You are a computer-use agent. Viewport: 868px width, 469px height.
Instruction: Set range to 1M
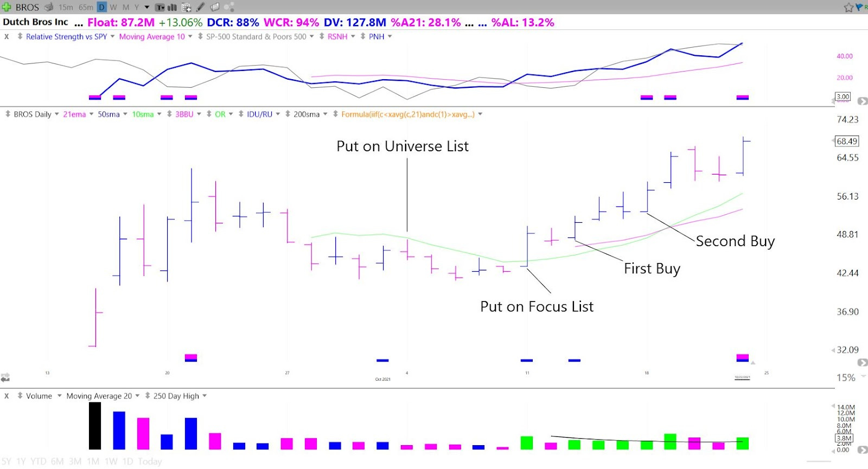click(93, 461)
